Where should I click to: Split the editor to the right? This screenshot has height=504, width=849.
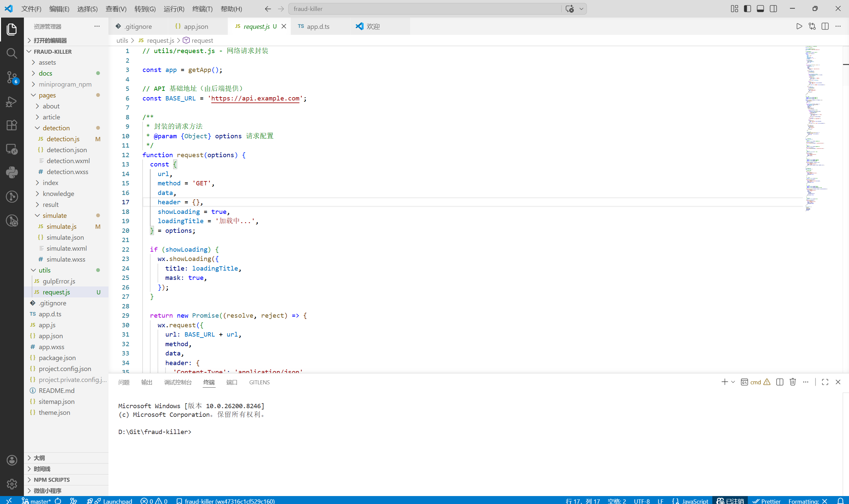coord(825,27)
